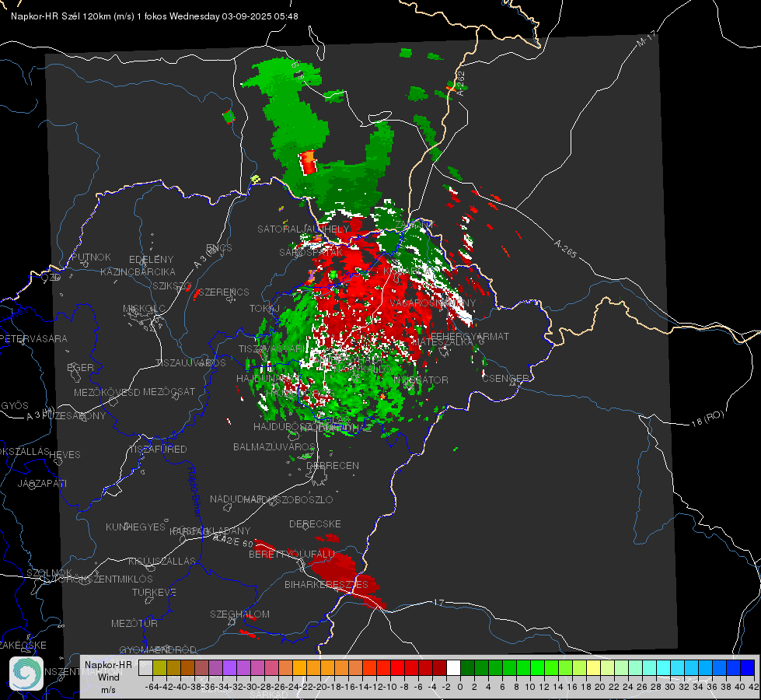Screen dimensions: 761x700
Task: Click the MEZŐCSÁT city label
Action: 169,391
